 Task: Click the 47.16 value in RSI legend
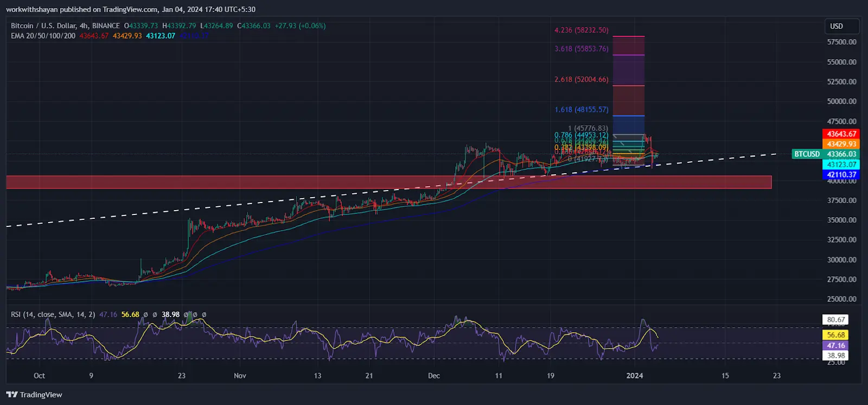(x=108, y=314)
